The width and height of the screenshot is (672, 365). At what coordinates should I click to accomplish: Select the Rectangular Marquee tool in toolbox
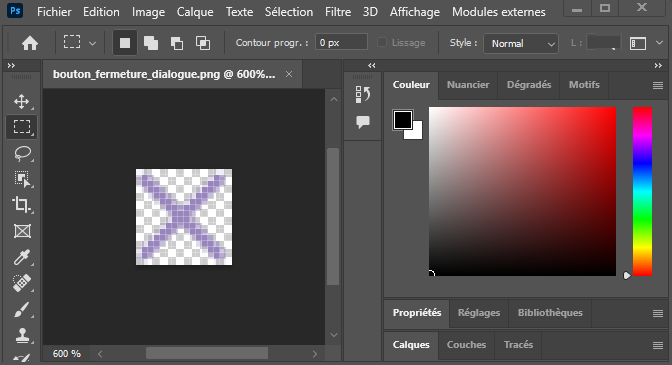[x=21, y=127]
